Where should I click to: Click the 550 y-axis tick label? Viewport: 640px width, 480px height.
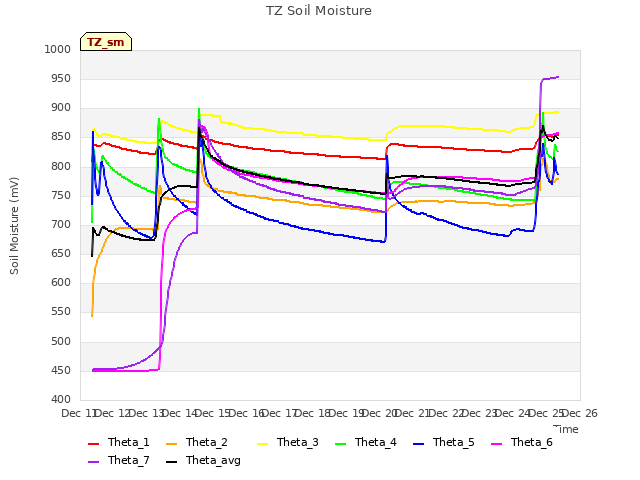[x=61, y=312]
